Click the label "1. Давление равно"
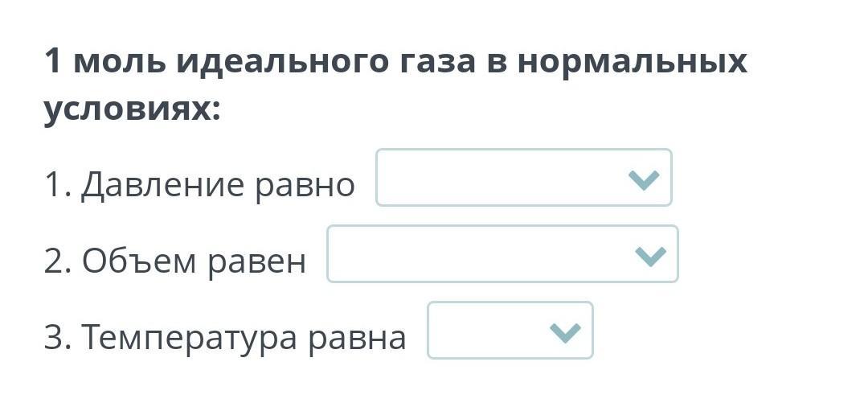 [199, 185]
